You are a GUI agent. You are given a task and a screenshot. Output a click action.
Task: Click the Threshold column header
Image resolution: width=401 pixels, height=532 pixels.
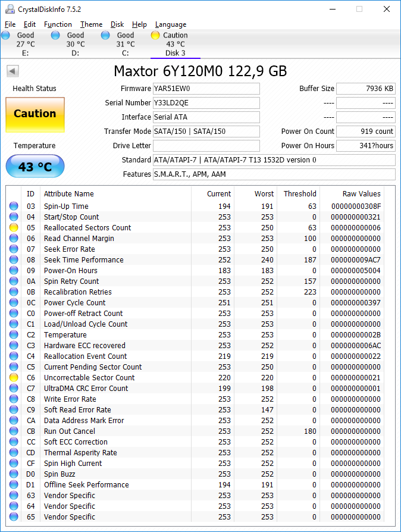tap(300, 194)
